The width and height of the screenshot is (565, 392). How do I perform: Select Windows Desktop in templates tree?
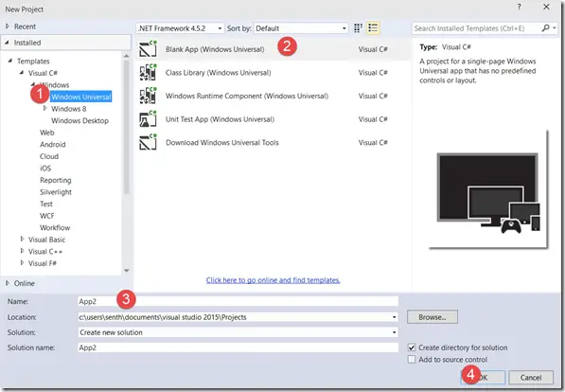(x=79, y=121)
